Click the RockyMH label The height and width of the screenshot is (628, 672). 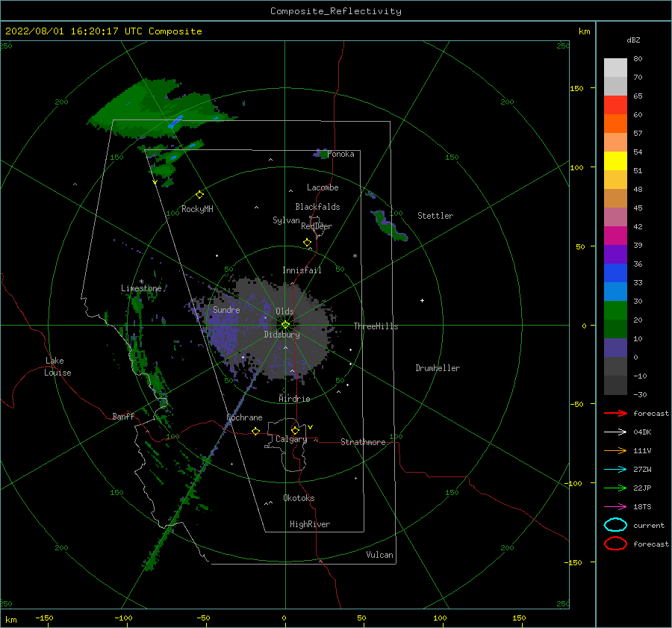pos(197,209)
